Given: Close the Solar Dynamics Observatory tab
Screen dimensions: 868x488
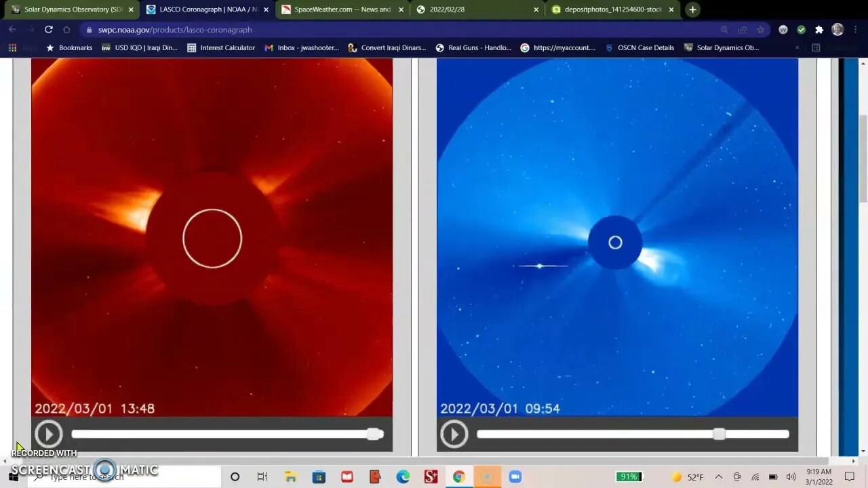Looking at the screenshot, I should 131,9.
